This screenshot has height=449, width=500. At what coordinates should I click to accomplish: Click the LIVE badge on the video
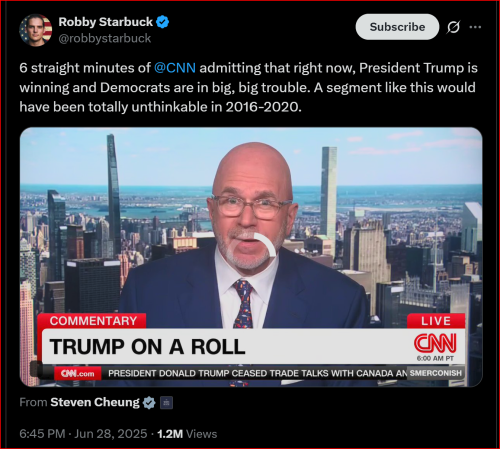tap(436, 321)
